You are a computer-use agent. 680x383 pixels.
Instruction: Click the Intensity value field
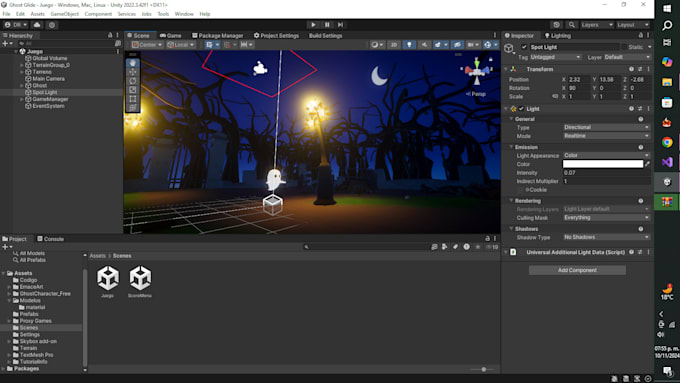click(x=606, y=173)
